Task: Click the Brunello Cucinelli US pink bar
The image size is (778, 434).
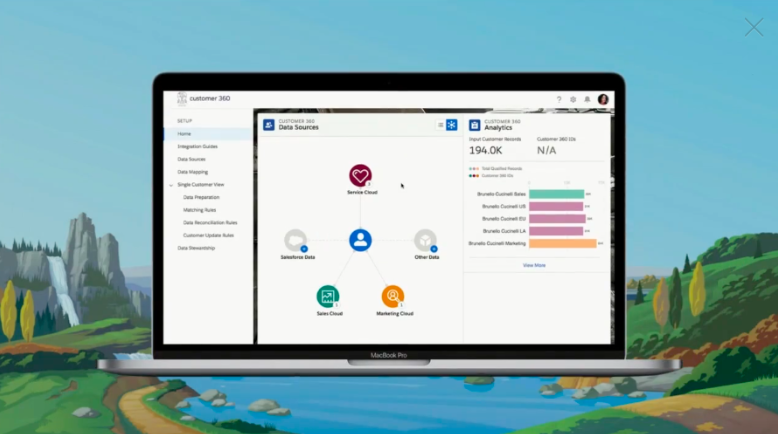Action: tap(556, 206)
